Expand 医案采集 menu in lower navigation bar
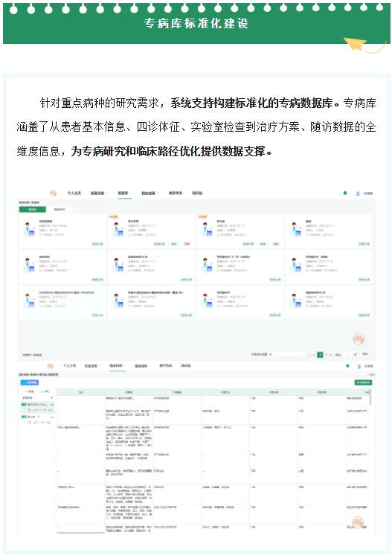This screenshot has height=558, width=392. tap(92, 366)
